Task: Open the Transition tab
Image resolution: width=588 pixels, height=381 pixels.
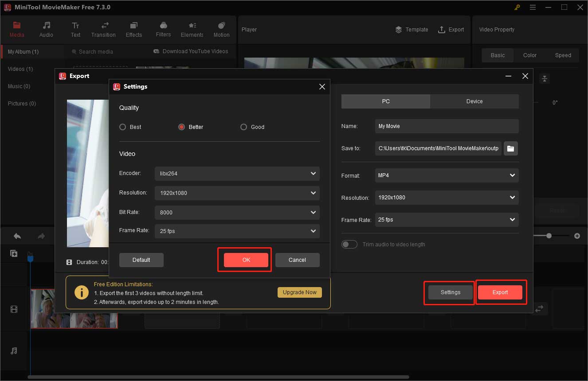Action: coord(103,29)
